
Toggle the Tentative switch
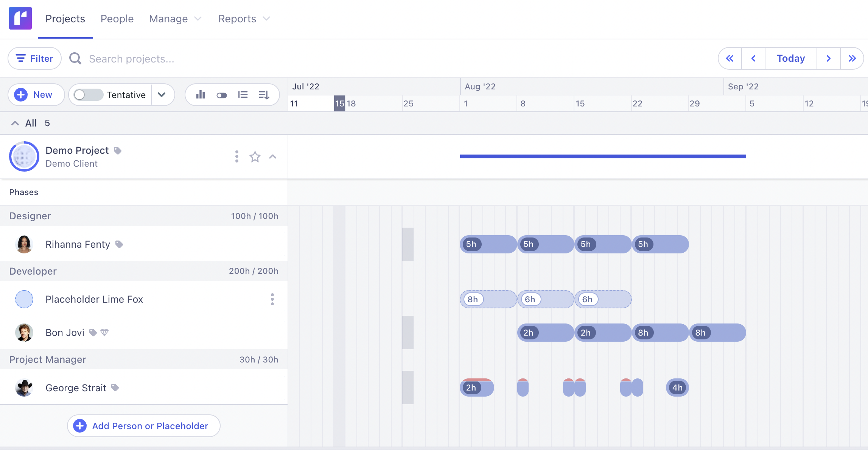(89, 95)
